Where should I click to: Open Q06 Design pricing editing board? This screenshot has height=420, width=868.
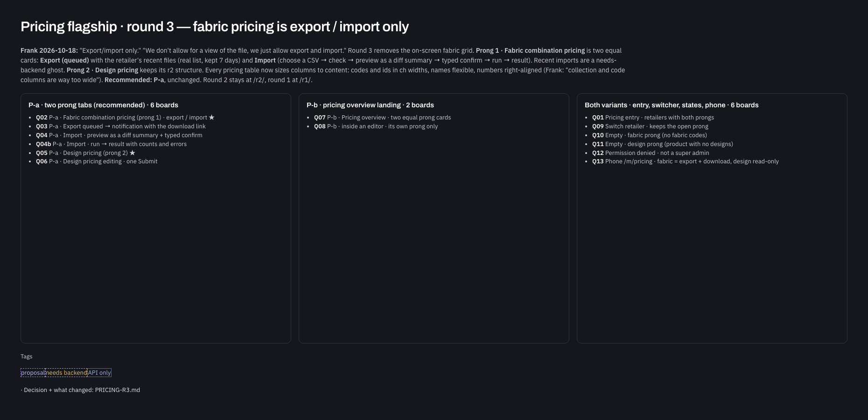click(97, 161)
